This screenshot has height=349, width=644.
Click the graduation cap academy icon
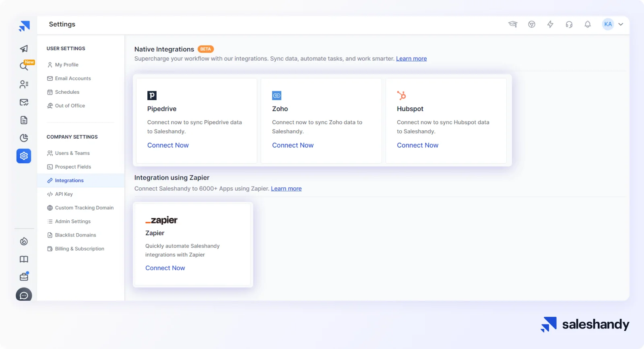[512, 24]
